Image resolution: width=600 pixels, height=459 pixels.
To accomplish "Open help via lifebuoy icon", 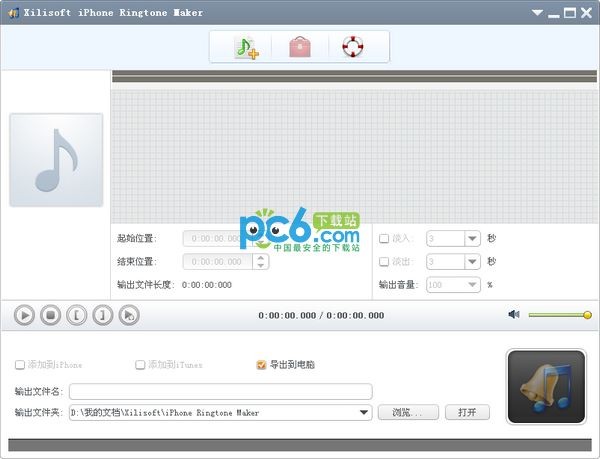I will [x=352, y=47].
